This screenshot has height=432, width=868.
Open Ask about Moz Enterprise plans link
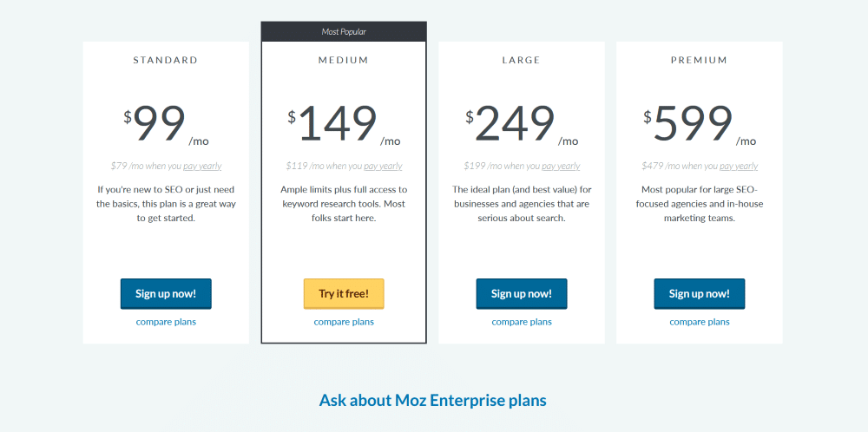pos(432,401)
